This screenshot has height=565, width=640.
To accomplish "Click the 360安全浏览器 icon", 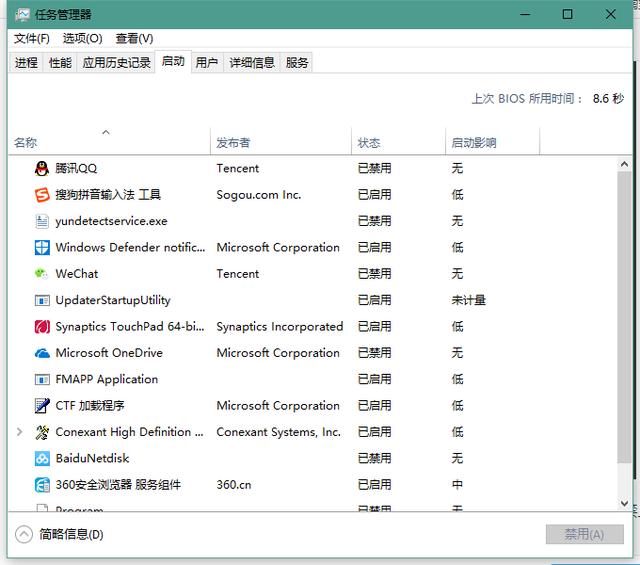I will coord(42,485).
